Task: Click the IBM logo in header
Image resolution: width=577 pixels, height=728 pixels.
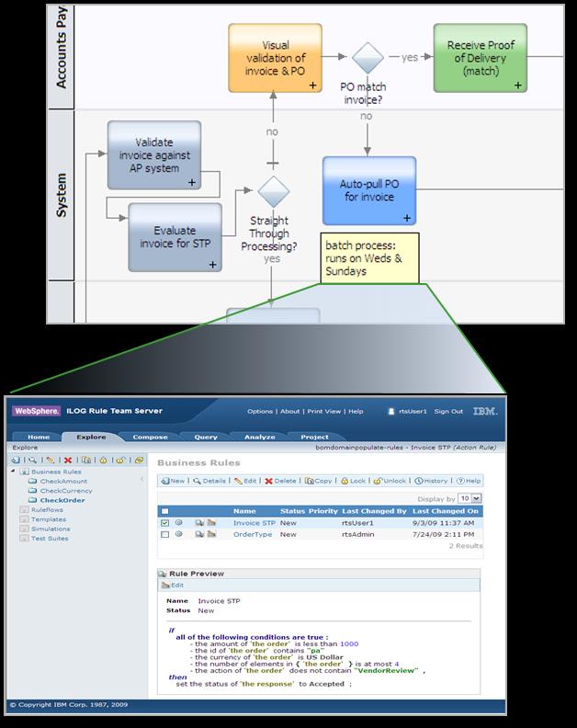Action: 485,411
